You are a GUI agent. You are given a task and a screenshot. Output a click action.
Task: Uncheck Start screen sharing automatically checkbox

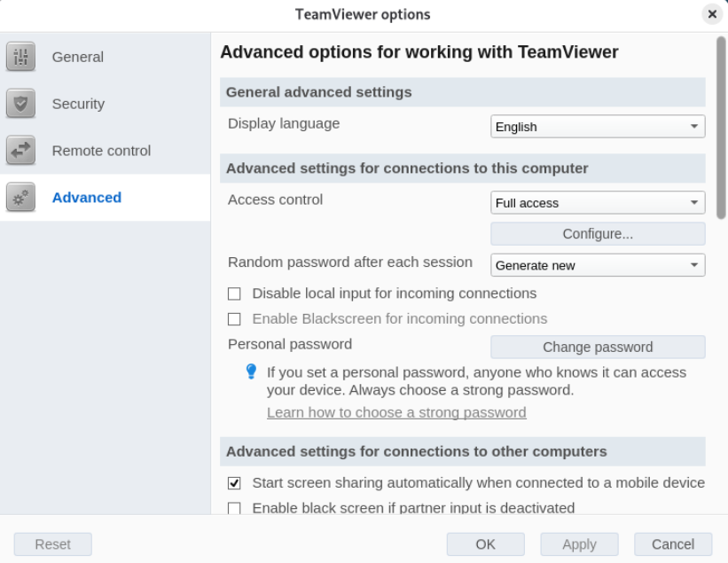click(x=235, y=483)
